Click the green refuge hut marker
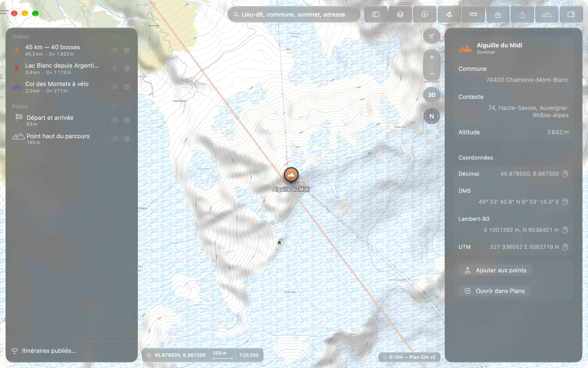This screenshot has width=588, height=368. pyautogui.click(x=279, y=242)
